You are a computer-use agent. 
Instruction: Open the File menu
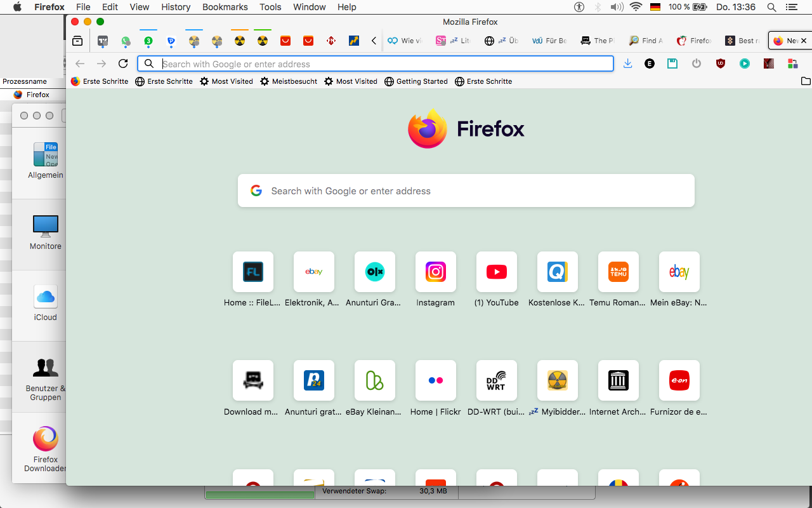[x=83, y=7]
